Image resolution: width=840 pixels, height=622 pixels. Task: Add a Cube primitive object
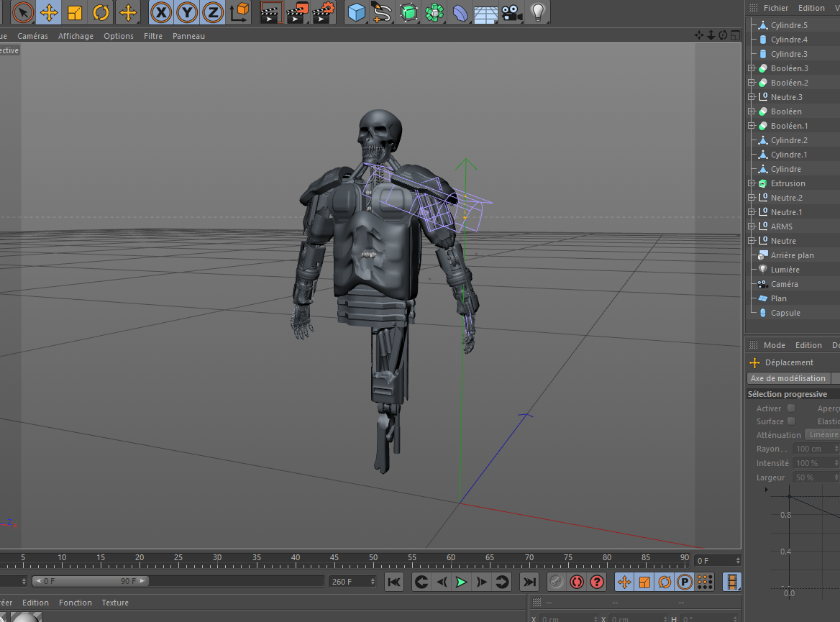[356, 12]
